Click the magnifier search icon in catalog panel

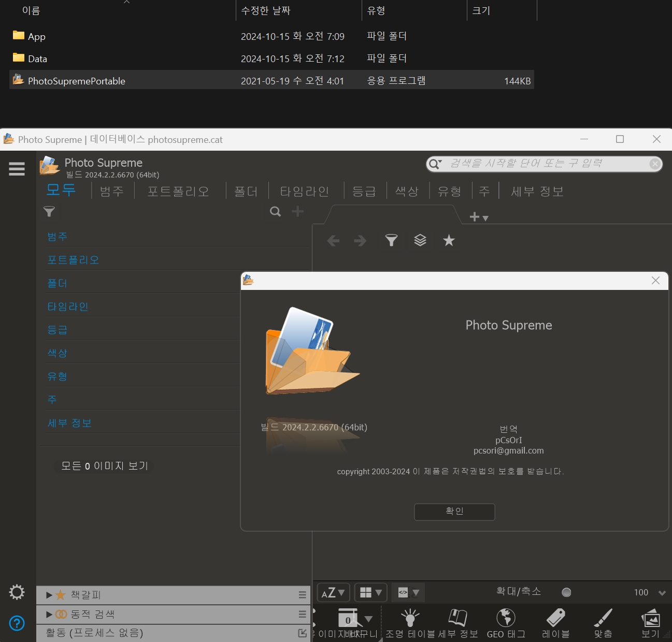coord(276,211)
